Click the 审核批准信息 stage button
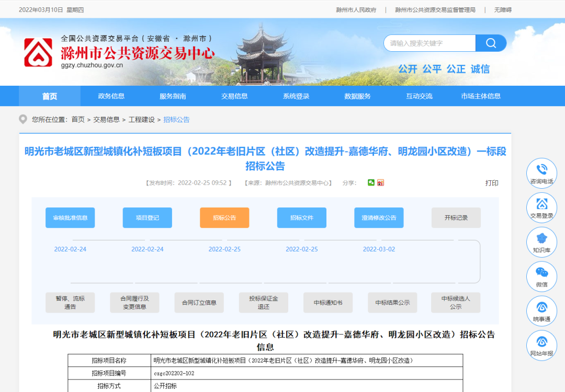565x392 pixels. (x=70, y=218)
